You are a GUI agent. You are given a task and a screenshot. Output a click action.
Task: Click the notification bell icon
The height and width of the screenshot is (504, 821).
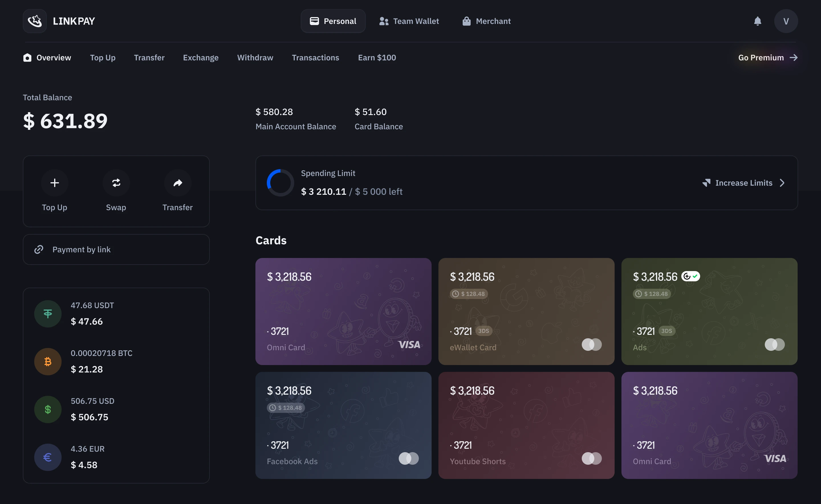pyautogui.click(x=757, y=21)
